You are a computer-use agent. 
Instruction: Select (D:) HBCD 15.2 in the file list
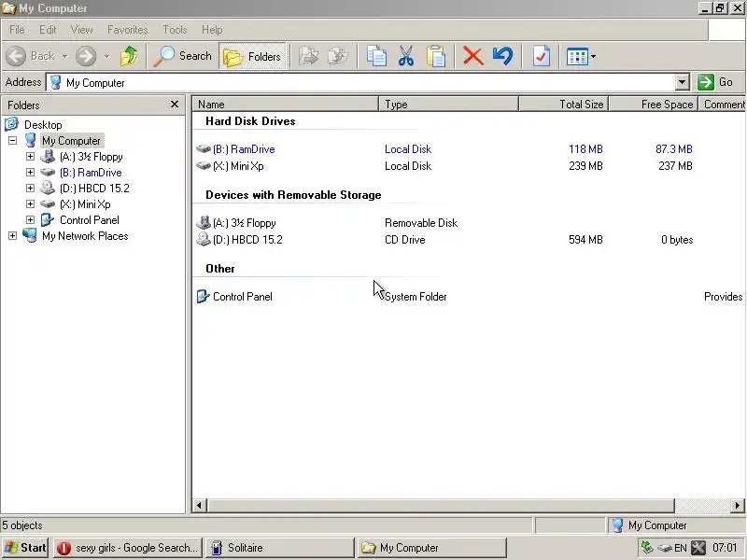pyautogui.click(x=247, y=240)
